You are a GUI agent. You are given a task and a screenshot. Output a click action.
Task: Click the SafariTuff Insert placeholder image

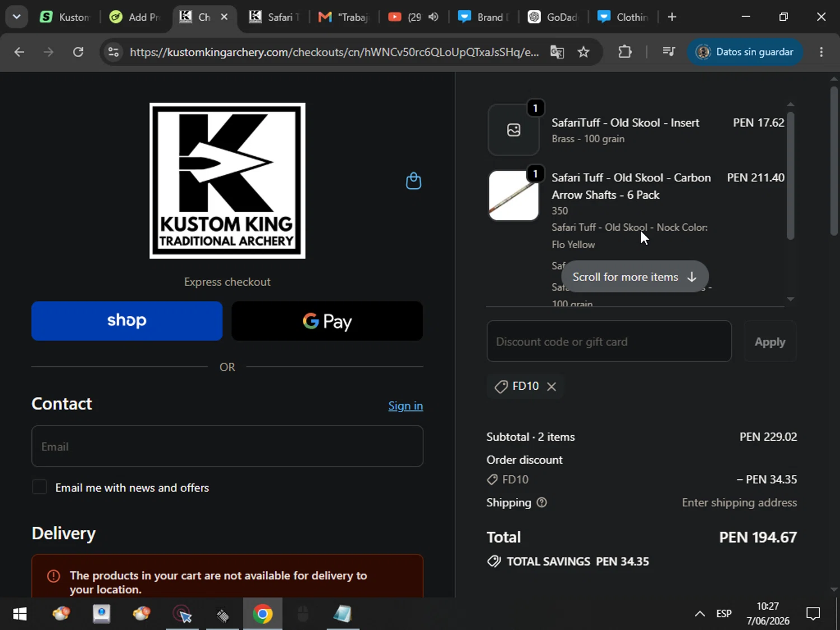pos(514,130)
